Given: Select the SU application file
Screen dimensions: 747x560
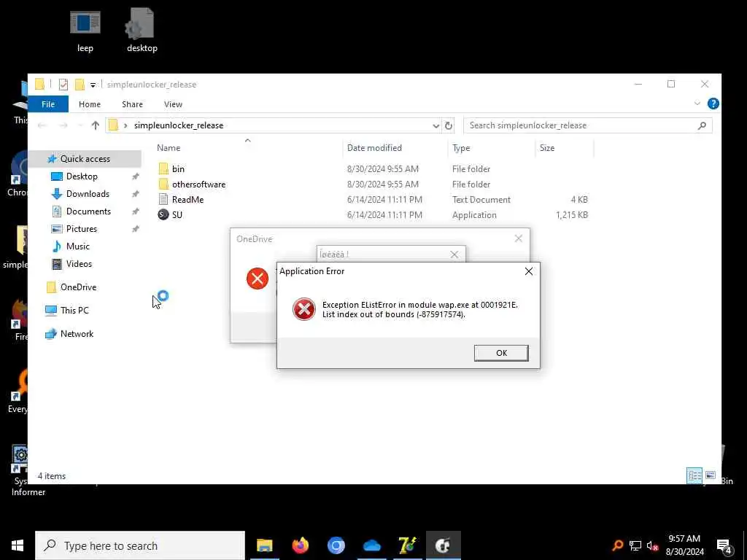Looking at the screenshot, I should (177, 214).
